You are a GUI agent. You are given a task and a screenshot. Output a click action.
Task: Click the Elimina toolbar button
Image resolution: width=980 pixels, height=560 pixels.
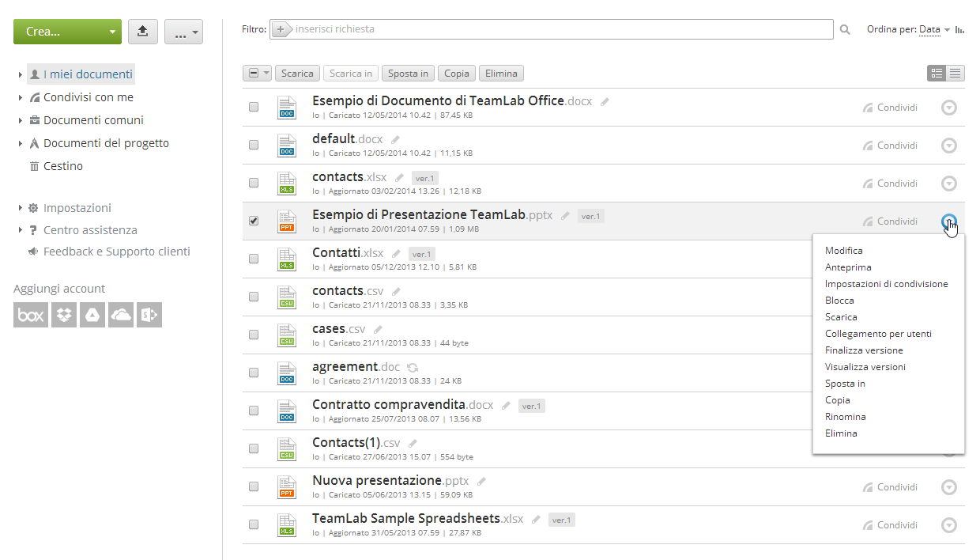(x=501, y=74)
